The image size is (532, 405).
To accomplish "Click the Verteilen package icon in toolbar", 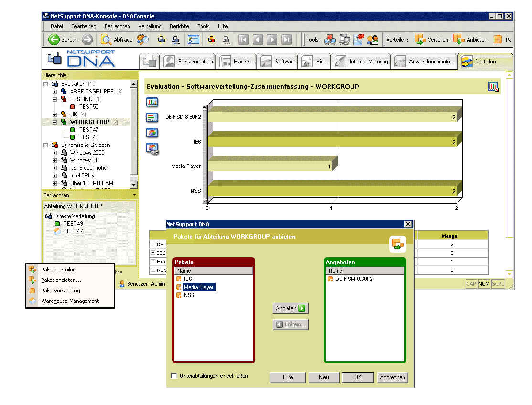I will tap(420, 40).
